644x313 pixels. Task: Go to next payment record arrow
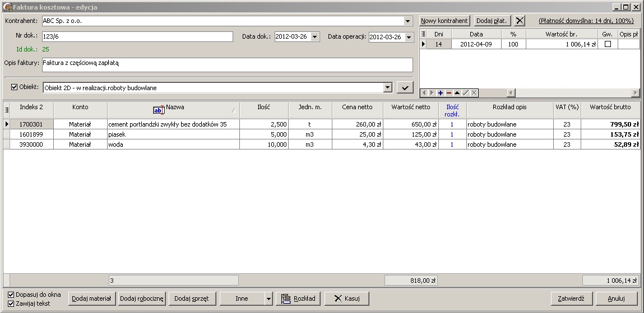pyautogui.click(x=433, y=93)
